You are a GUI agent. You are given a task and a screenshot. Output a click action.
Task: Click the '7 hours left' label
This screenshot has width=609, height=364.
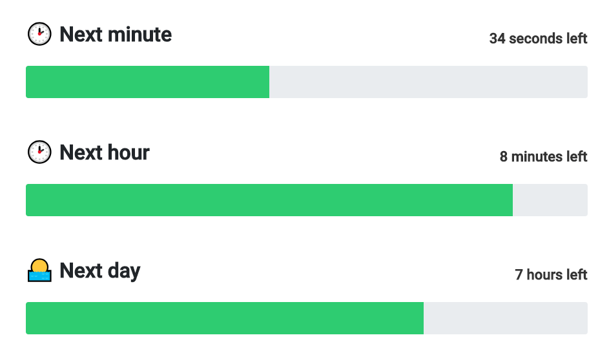point(551,275)
